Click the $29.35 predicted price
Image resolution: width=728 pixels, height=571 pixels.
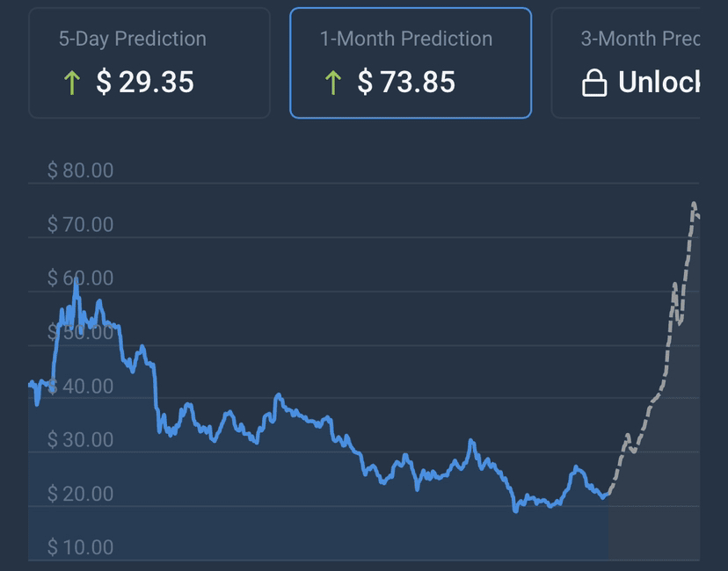[145, 83]
